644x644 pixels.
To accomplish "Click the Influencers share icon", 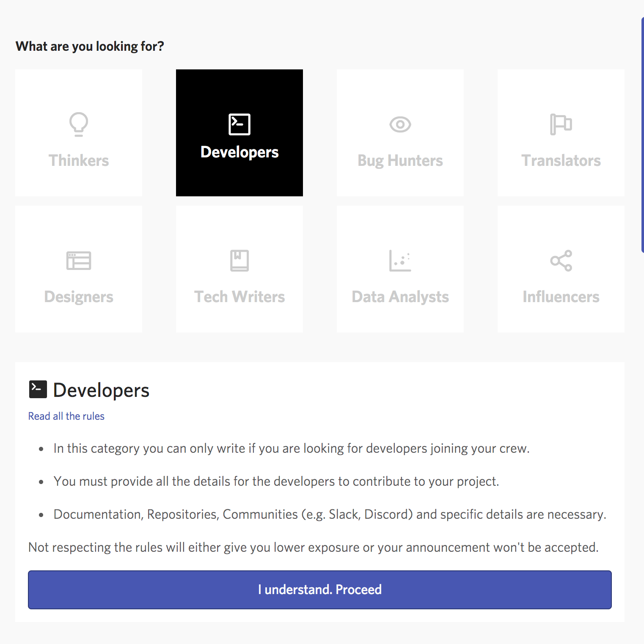I will pos(561,261).
